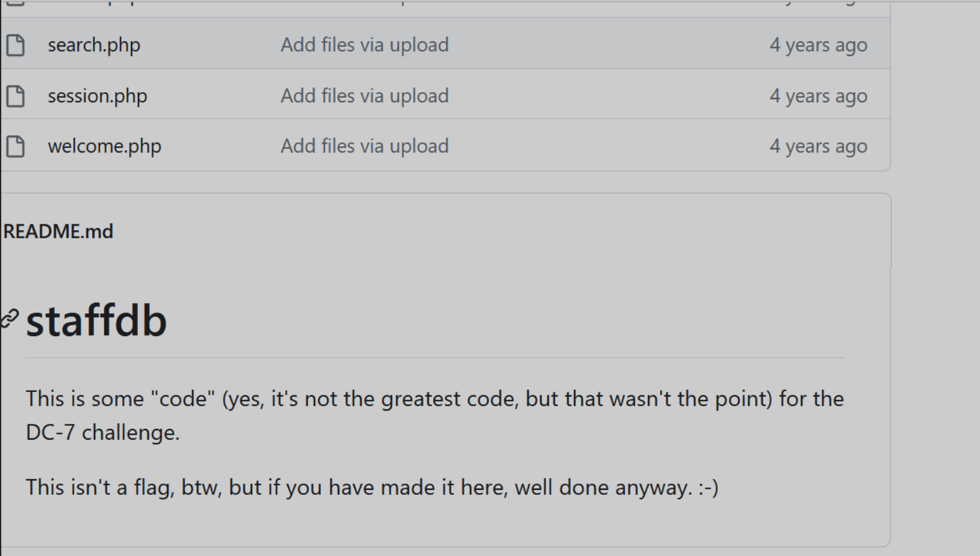980x556 pixels.
Task: View the commit message link for welcome.php
Action: tap(365, 146)
